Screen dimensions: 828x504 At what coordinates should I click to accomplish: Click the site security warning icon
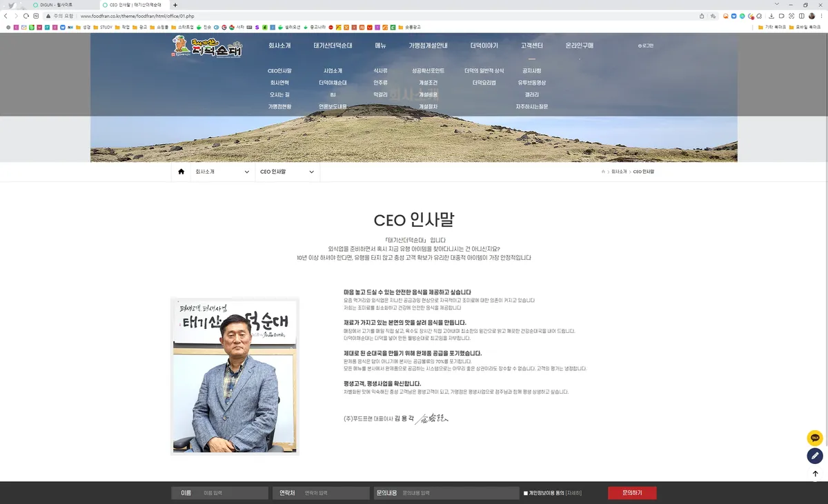pos(48,16)
